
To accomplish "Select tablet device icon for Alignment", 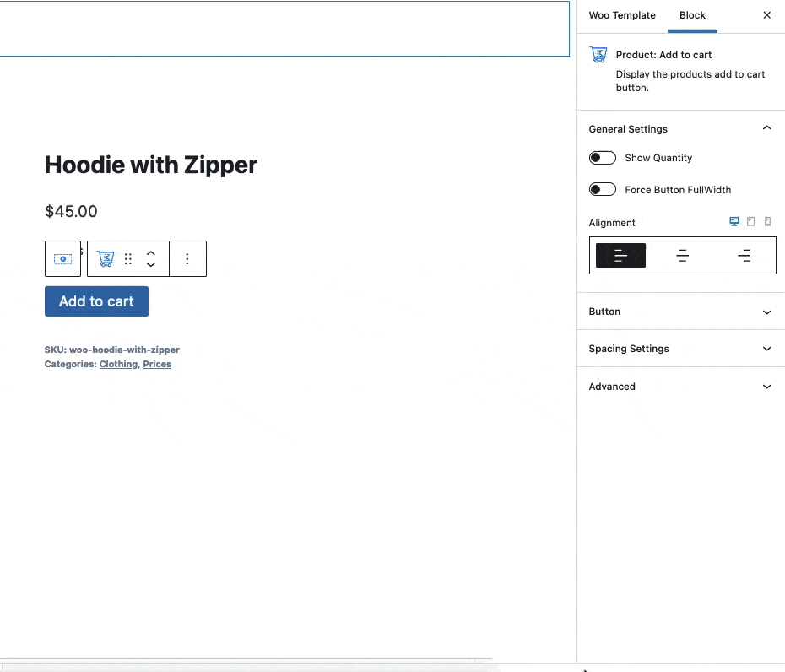I will pos(751,221).
